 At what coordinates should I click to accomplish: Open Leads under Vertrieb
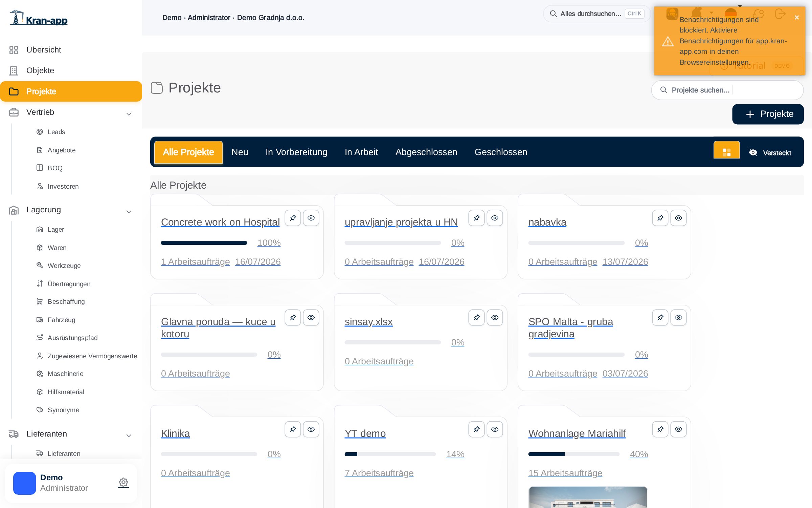(x=56, y=132)
